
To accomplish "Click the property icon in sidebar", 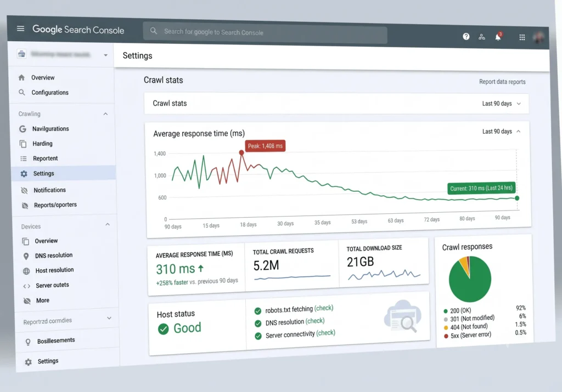I will point(21,54).
